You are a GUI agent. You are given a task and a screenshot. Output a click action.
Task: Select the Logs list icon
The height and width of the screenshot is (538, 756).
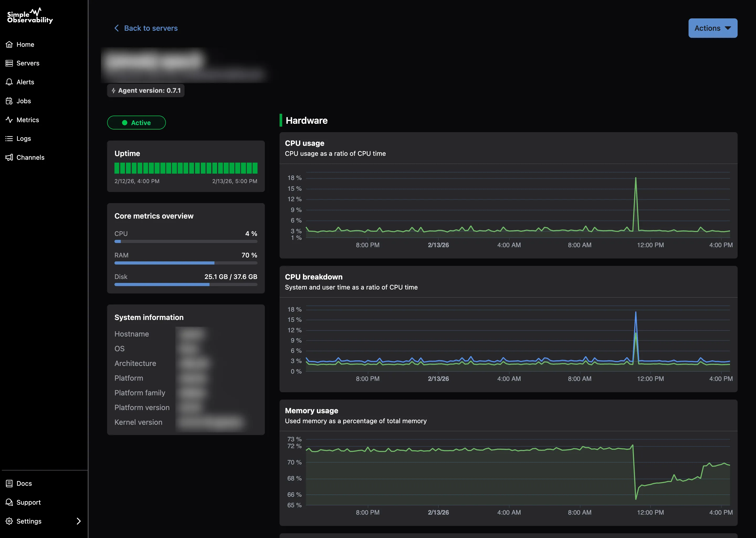[9, 138]
